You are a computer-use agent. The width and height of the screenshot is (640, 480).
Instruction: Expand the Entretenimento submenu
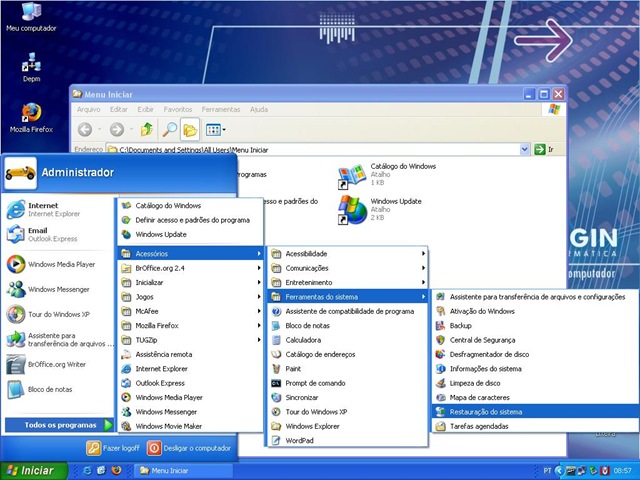348,282
